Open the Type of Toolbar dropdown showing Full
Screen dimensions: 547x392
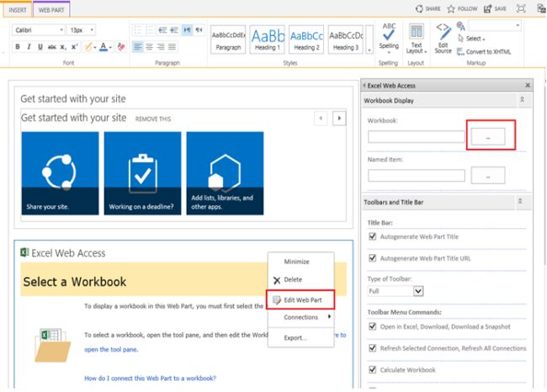point(396,291)
